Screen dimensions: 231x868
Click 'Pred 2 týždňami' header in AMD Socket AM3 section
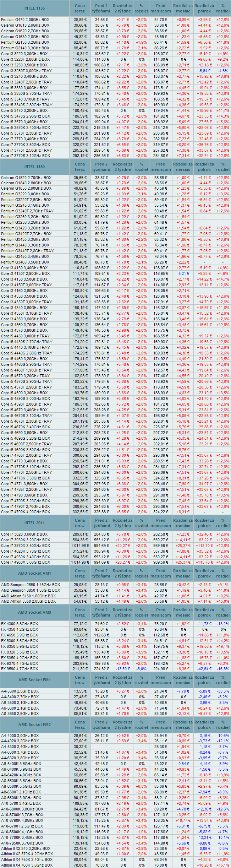point(101,613)
